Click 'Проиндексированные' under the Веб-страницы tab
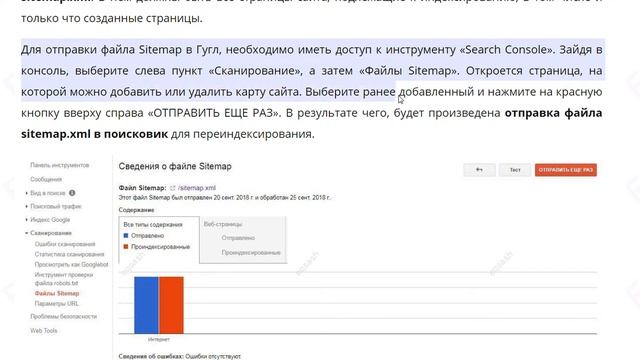Screen dimensions: 640x360 pos(251,253)
